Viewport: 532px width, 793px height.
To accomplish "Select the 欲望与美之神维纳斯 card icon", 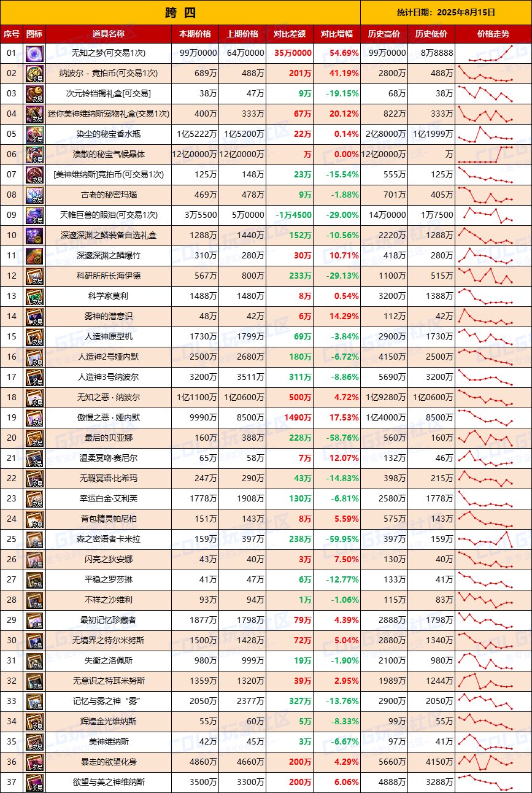I will click(34, 783).
